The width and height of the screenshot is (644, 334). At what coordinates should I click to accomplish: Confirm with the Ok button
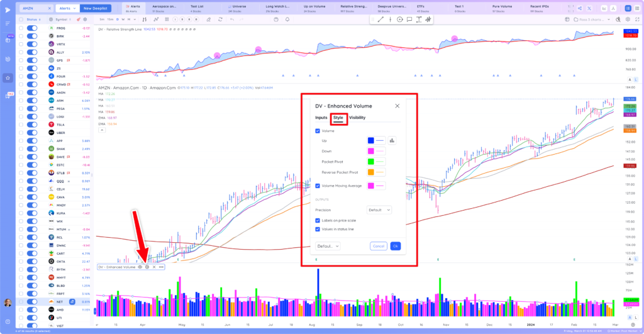(x=396, y=246)
